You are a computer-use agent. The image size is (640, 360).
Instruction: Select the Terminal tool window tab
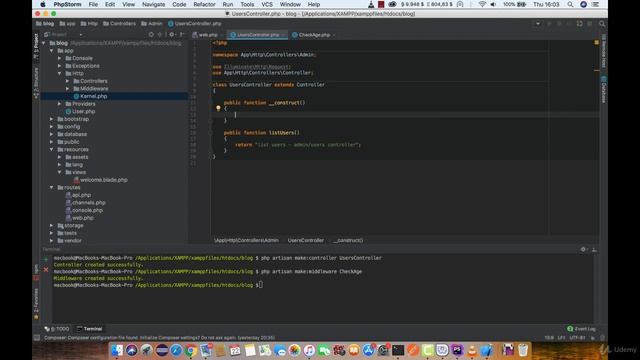pos(90,329)
